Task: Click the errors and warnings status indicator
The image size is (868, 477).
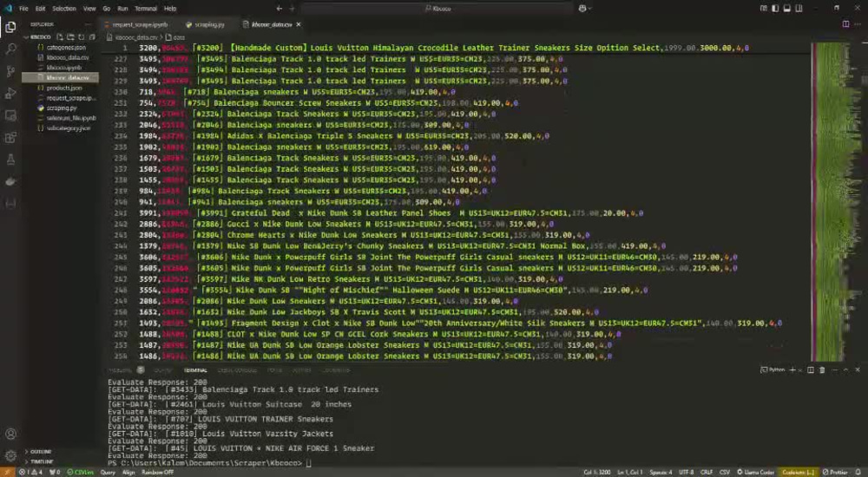Action: tap(30, 472)
